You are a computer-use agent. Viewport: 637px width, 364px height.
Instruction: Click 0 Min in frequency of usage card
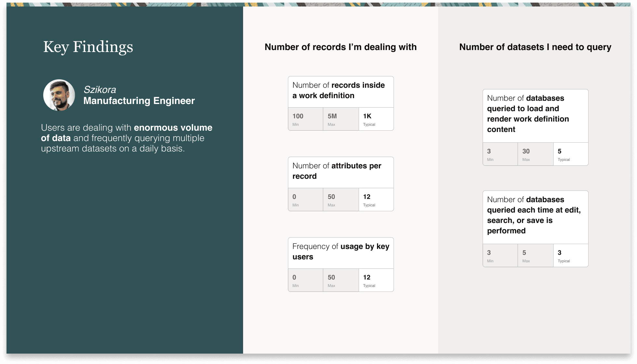305,280
